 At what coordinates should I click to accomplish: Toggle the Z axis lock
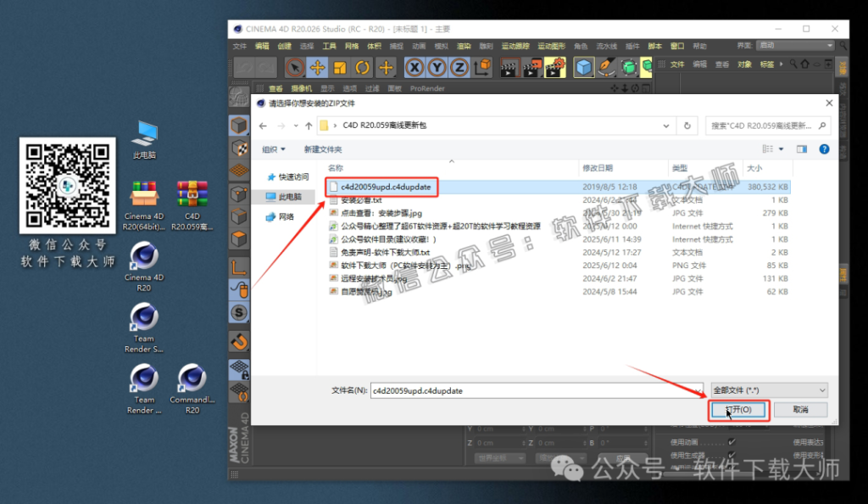[x=459, y=67]
